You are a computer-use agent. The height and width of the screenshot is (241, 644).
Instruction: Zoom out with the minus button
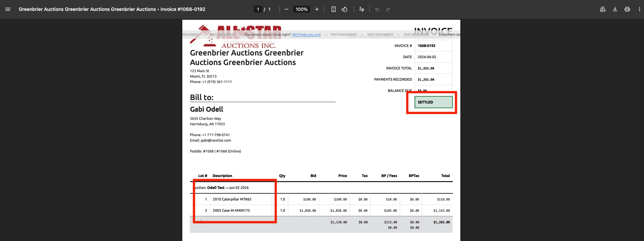[287, 9]
